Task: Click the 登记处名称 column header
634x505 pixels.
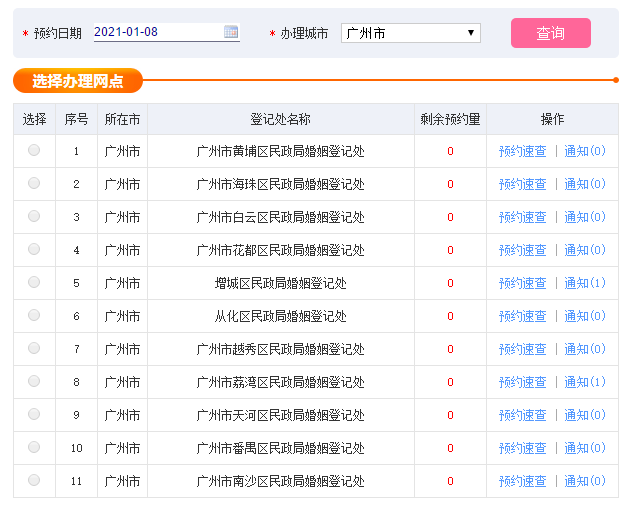Action: pyautogui.click(x=280, y=119)
